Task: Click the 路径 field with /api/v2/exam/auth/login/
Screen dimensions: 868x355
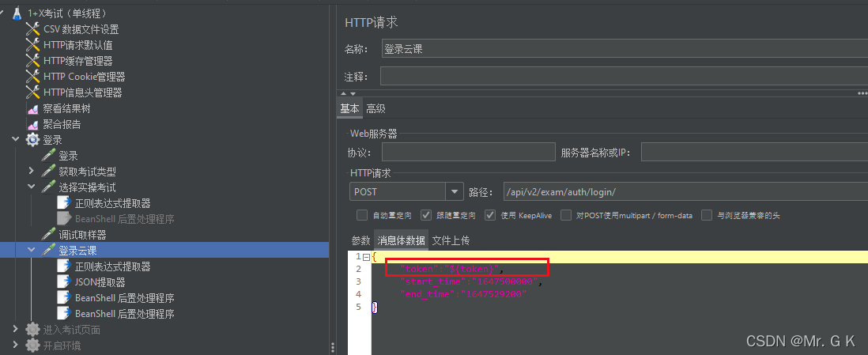Action: [x=685, y=191]
